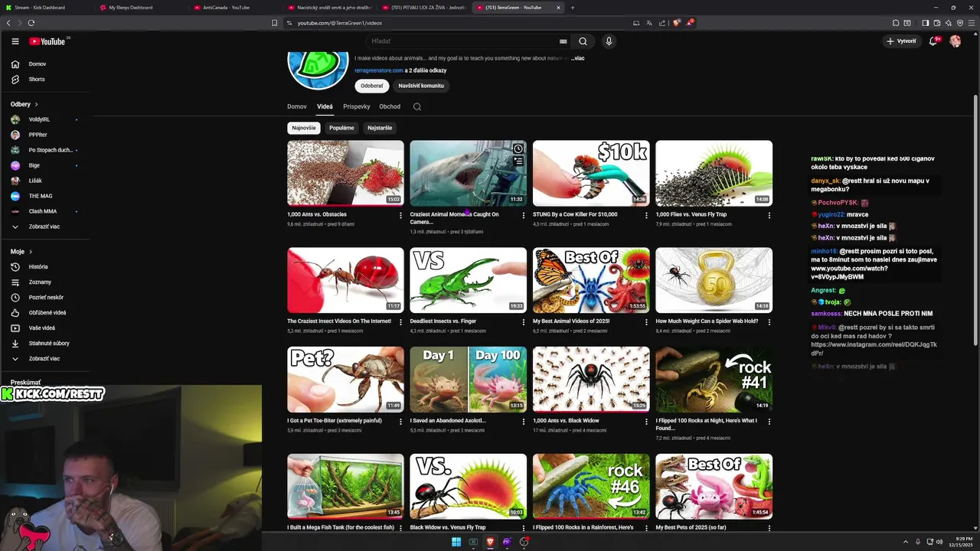The width and height of the screenshot is (980, 551).
Task: Filter videos by Populárne chip
Action: point(341,128)
